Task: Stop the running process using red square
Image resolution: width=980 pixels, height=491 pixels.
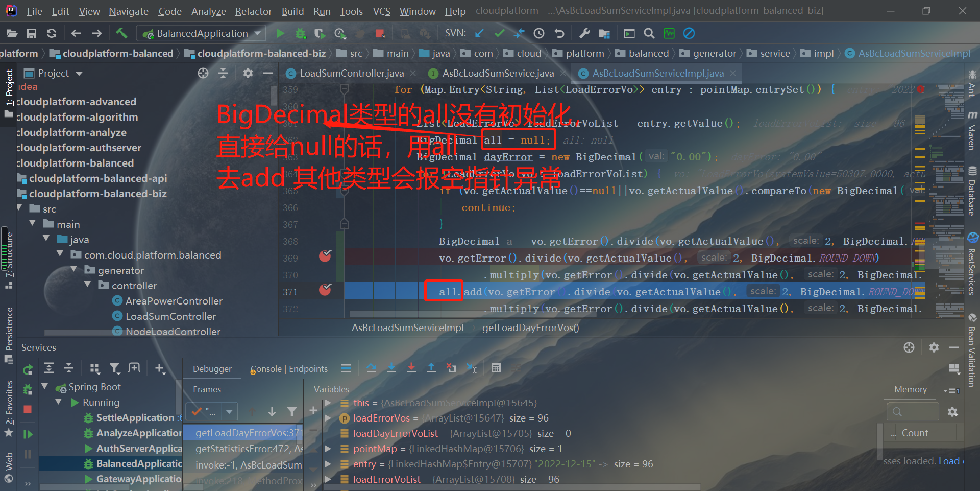Action: coord(380,34)
